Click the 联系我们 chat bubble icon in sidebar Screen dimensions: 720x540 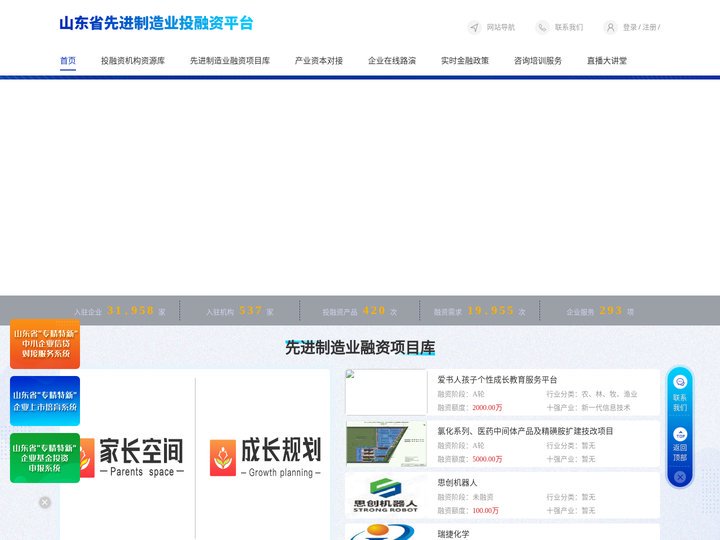tap(680, 382)
